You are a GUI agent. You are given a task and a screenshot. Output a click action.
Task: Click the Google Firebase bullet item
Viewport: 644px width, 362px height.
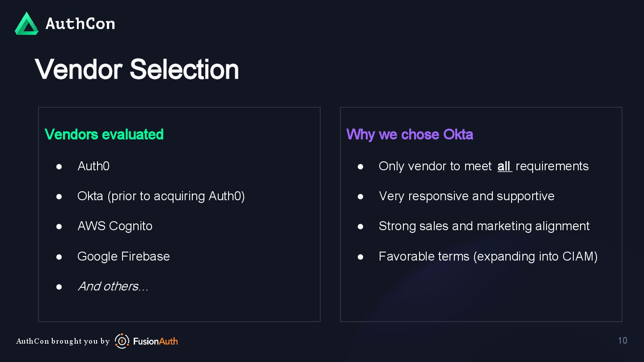pyautogui.click(x=123, y=257)
